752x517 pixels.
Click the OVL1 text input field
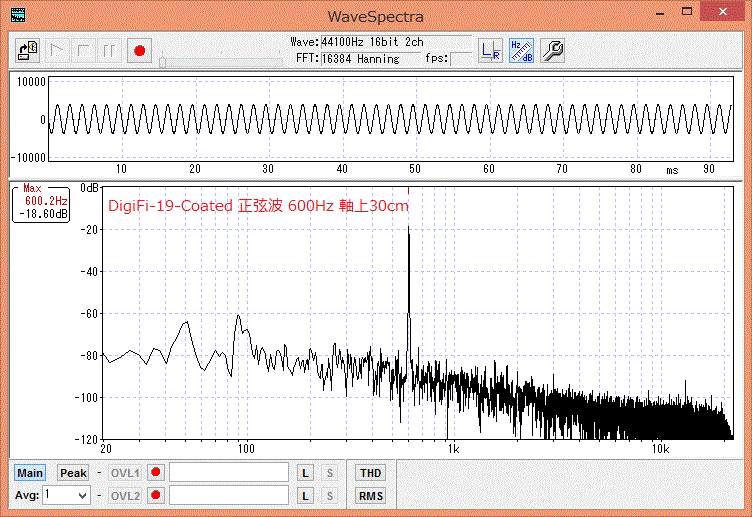coord(229,472)
